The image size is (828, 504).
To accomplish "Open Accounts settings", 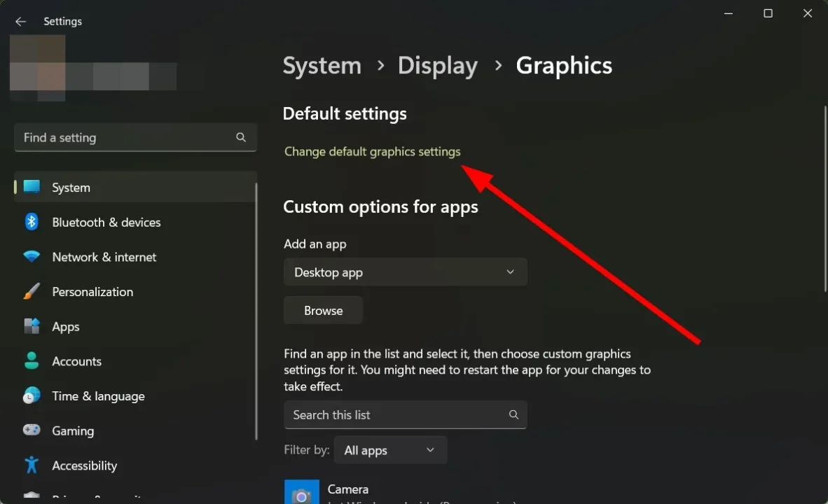I will click(76, 361).
